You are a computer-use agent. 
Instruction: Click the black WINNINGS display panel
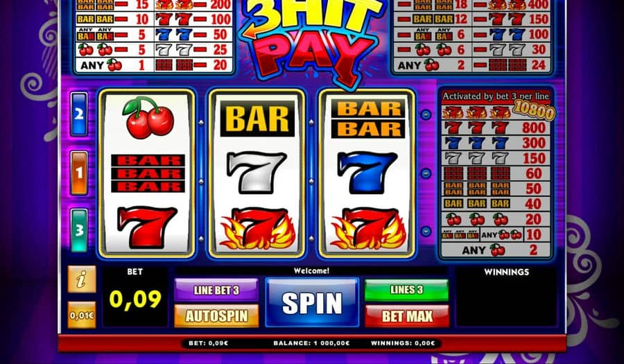tap(506, 297)
